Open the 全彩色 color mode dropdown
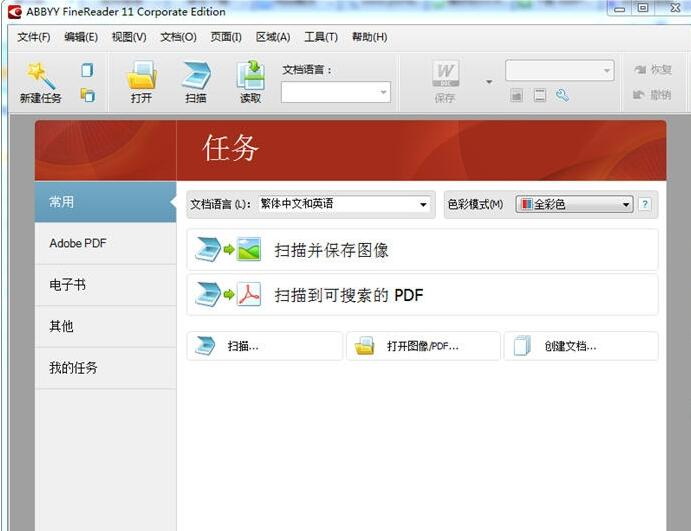Screen dimensions: 691x531 [626, 204]
